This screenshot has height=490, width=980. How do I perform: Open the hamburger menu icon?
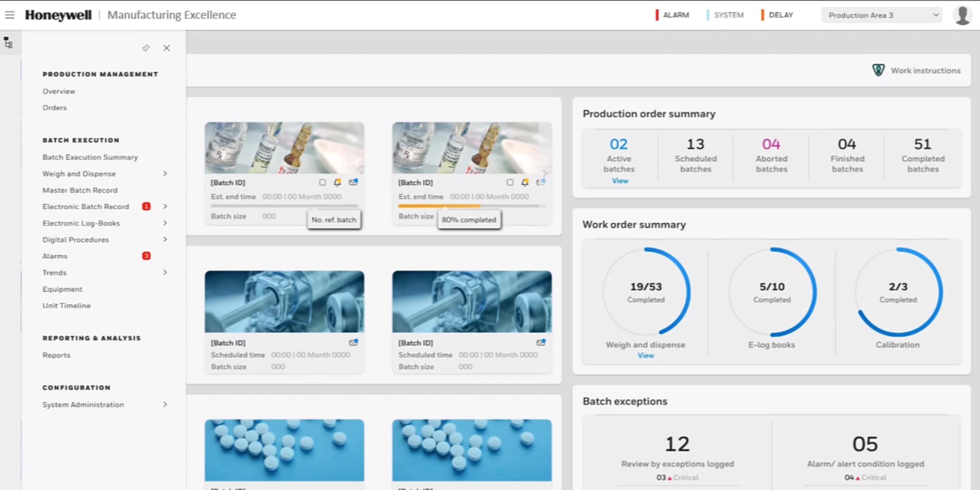[x=10, y=15]
